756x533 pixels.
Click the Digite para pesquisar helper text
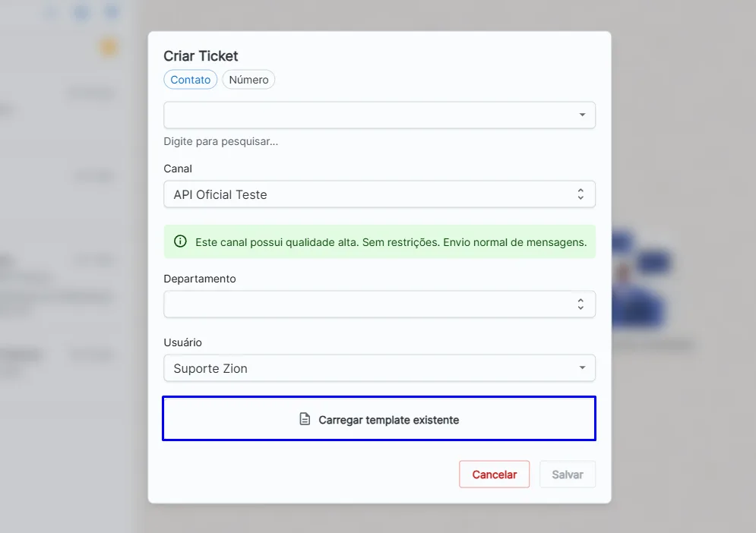221,141
